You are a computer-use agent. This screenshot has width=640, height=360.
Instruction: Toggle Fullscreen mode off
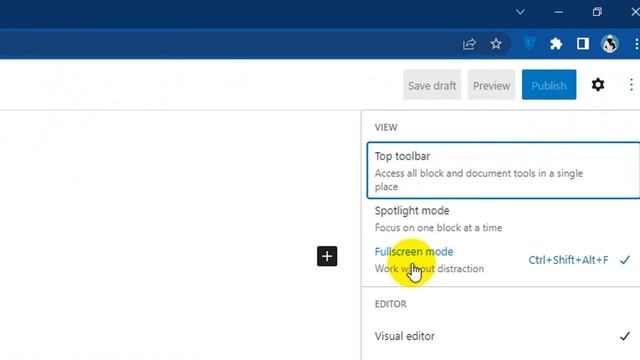point(503,260)
